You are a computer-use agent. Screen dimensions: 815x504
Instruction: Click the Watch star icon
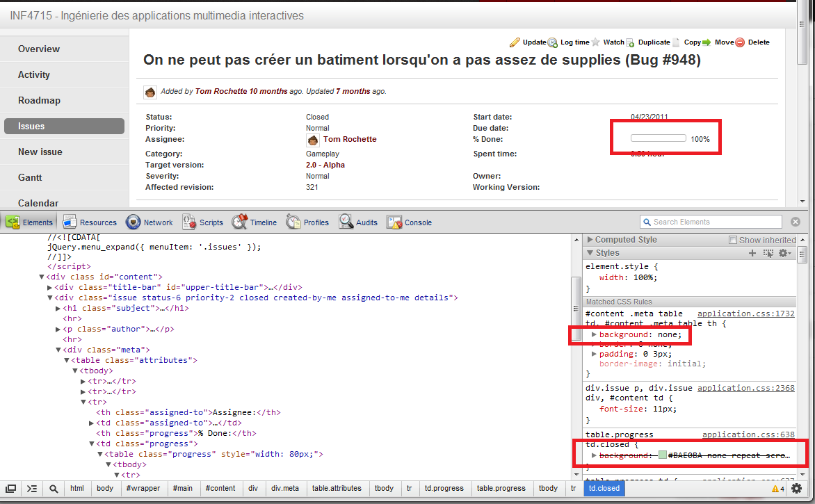(x=596, y=42)
